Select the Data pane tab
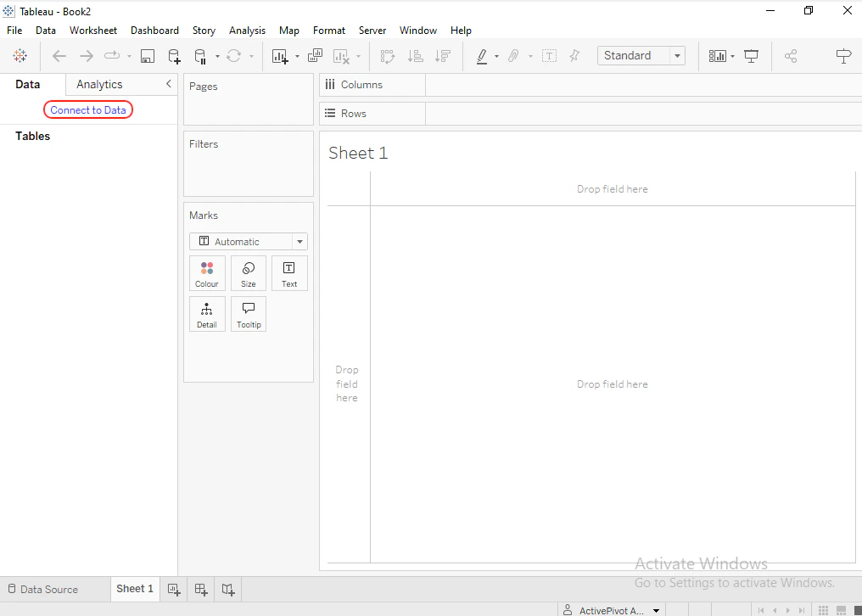862x616 pixels. 27,84
